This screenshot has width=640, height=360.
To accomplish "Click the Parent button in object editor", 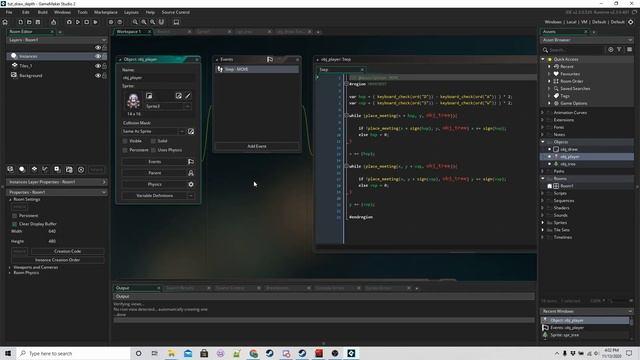I will [154, 173].
